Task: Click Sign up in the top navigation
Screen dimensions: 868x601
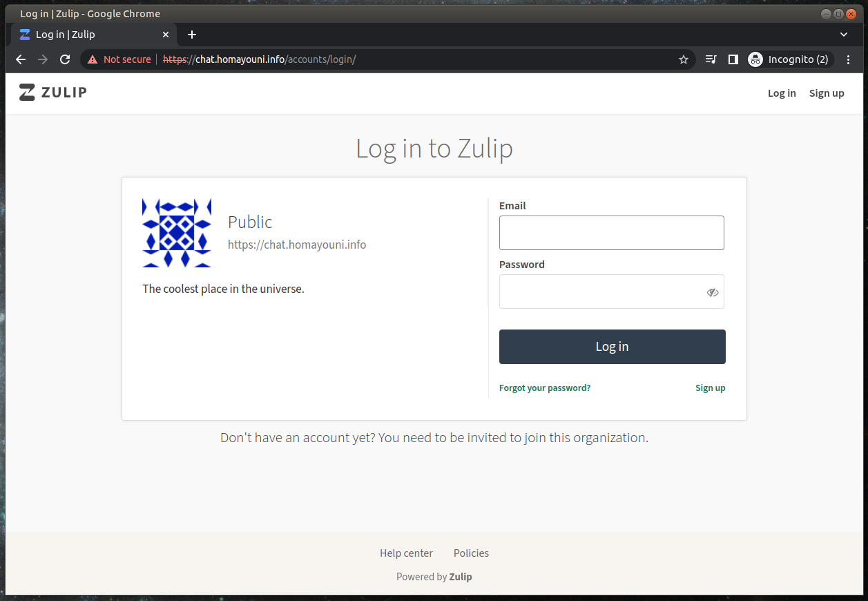Action: click(827, 93)
